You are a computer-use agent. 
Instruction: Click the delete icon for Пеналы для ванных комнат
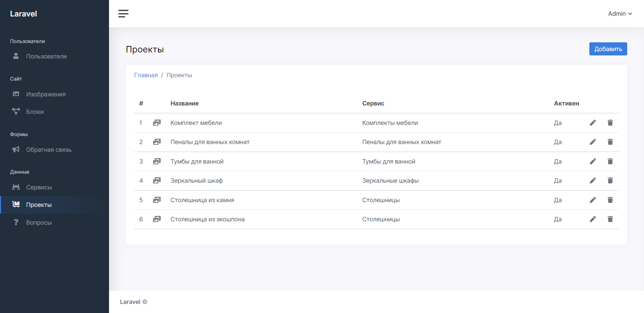[610, 142]
